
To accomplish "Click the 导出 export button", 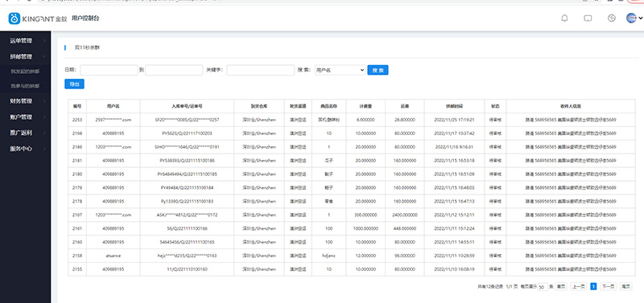I will (x=74, y=84).
